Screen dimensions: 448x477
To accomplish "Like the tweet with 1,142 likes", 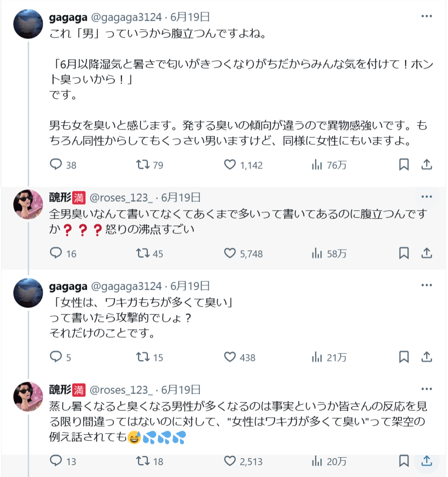I will (230, 165).
